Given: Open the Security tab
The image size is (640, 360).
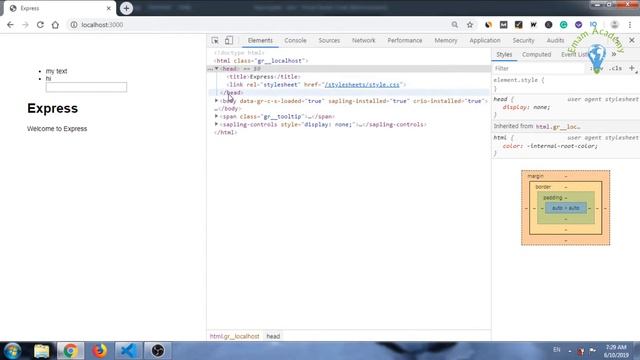Looking at the screenshot, I should pyautogui.click(x=523, y=40).
